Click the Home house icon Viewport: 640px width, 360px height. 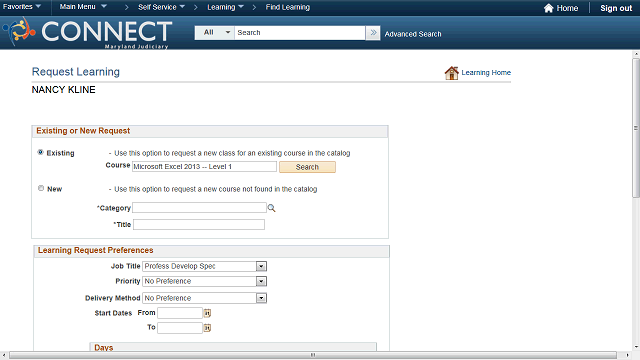pos(549,8)
